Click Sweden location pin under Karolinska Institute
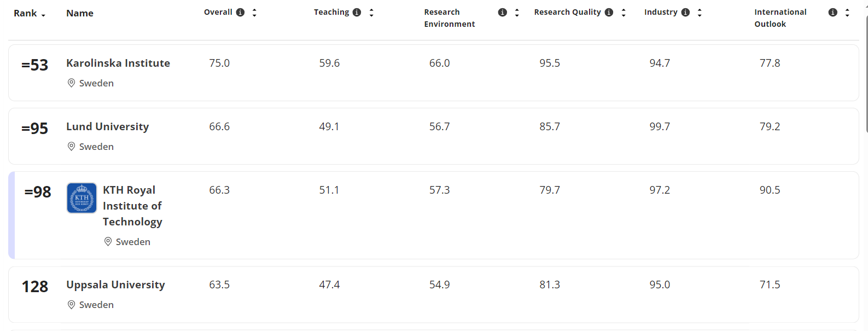 tap(71, 83)
